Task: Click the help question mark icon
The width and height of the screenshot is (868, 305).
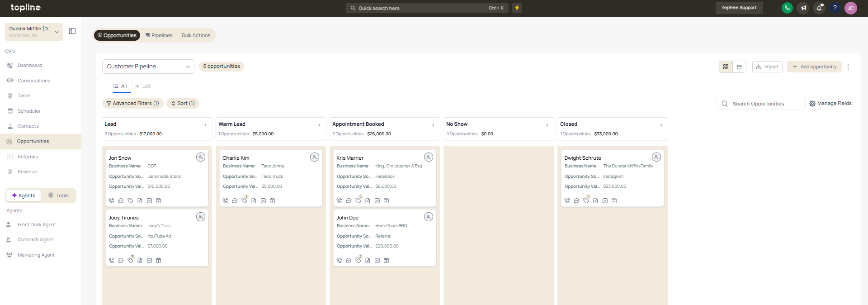Action: pos(835,8)
